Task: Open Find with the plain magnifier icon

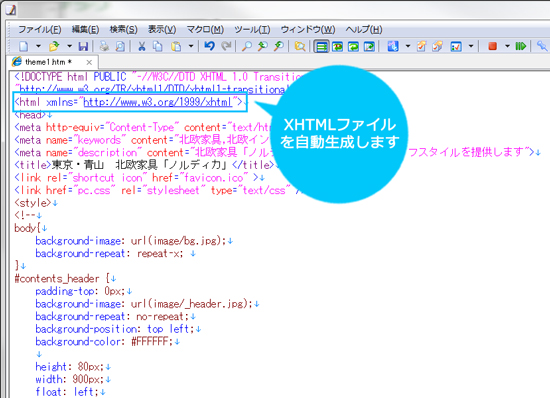Action: click(x=247, y=46)
